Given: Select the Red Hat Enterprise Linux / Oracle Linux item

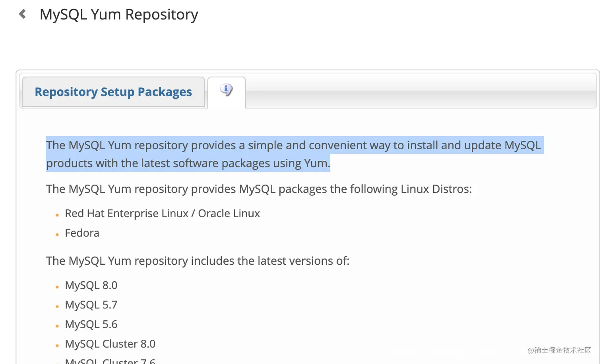Looking at the screenshot, I should pyautogui.click(x=162, y=214).
